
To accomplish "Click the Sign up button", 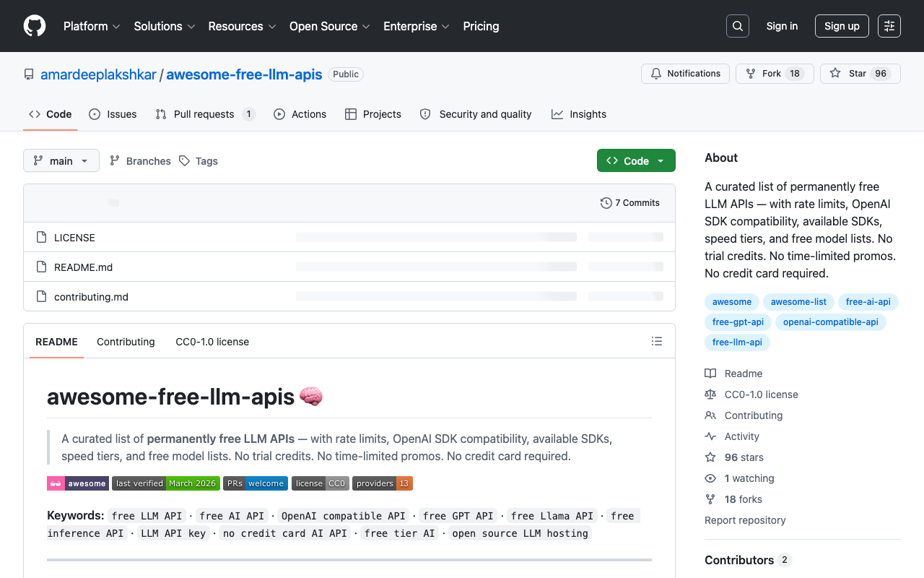I will [842, 26].
